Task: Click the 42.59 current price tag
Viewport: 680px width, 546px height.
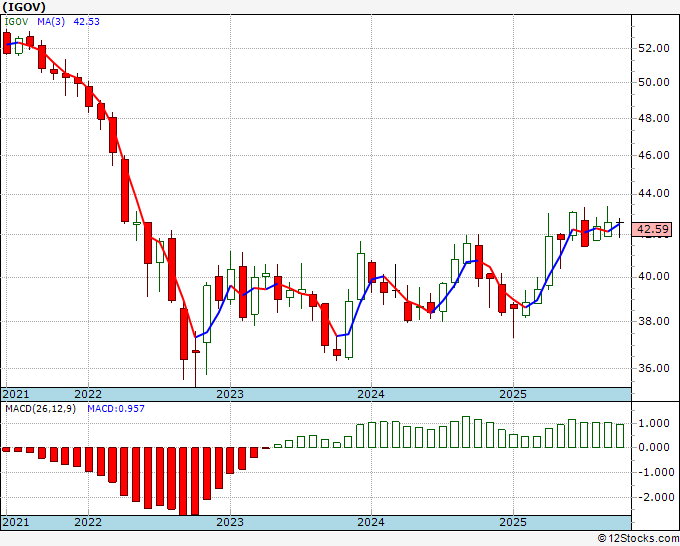Action: tap(654, 229)
